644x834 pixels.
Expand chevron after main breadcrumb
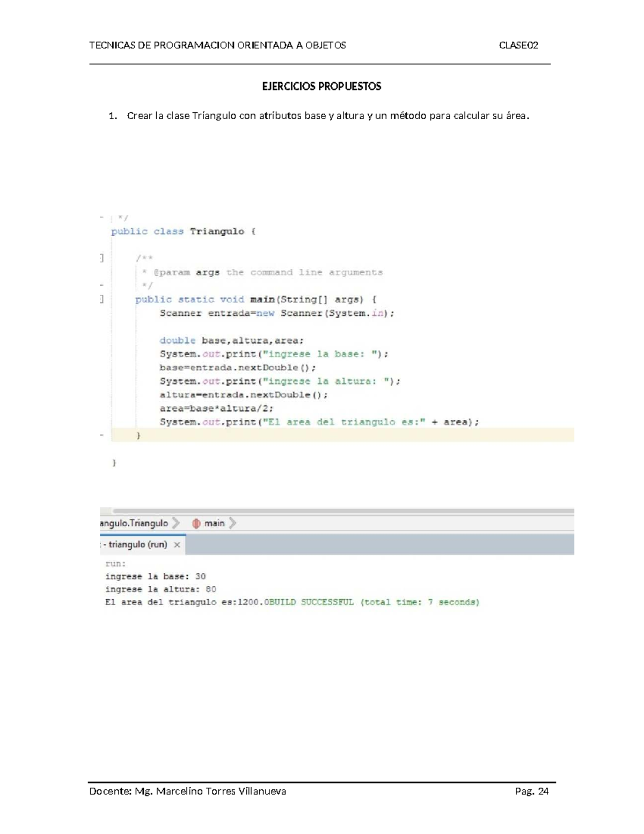point(232,524)
